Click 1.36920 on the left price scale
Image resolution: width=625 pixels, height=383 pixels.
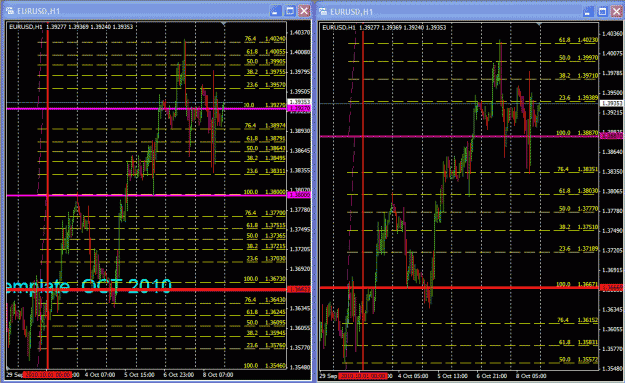click(300, 269)
